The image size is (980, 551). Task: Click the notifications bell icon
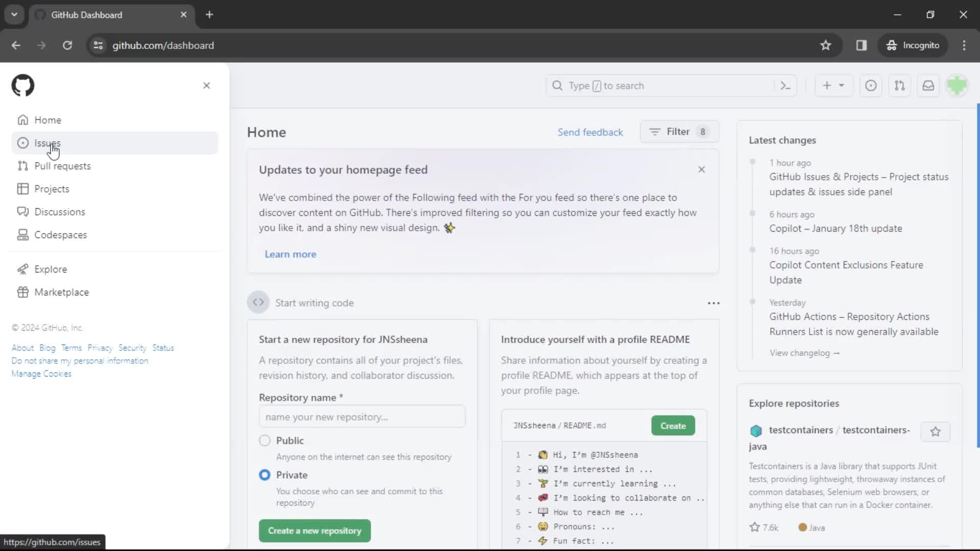(928, 85)
